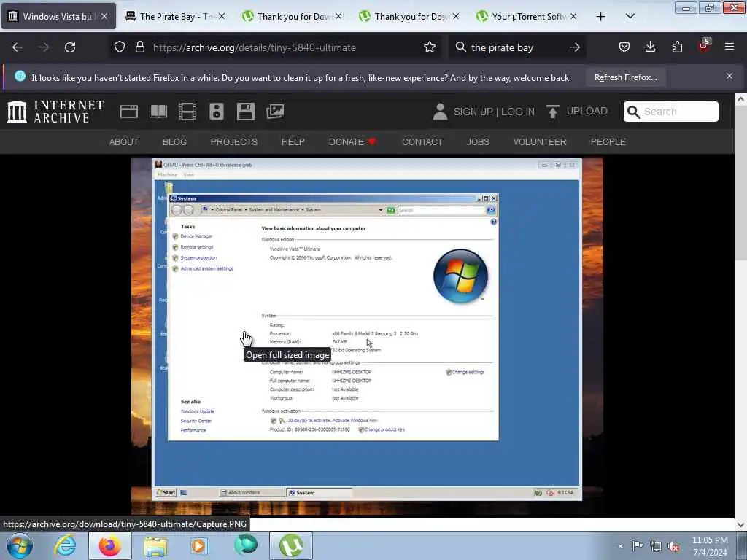
Task: Open a new tab with plus button
Action: (601, 16)
